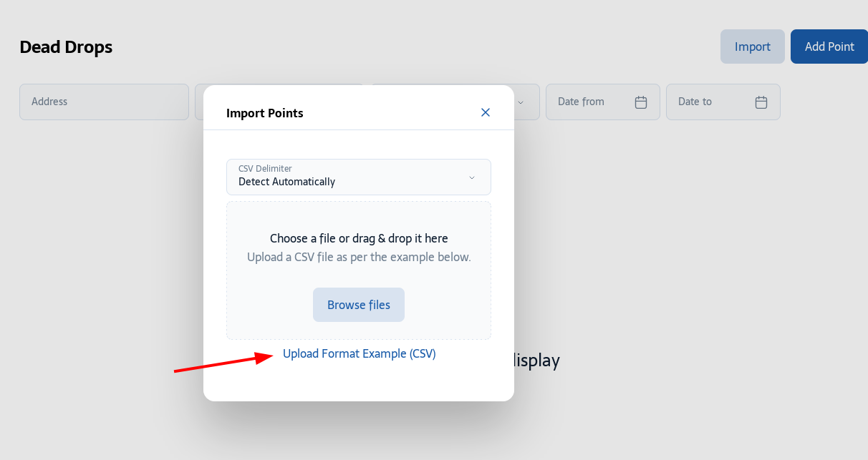Screen dimensions: 868x460
Task: Click the 'Upload a CSV file as per the example' hint
Action: pyautogui.click(x=359, y=257)
